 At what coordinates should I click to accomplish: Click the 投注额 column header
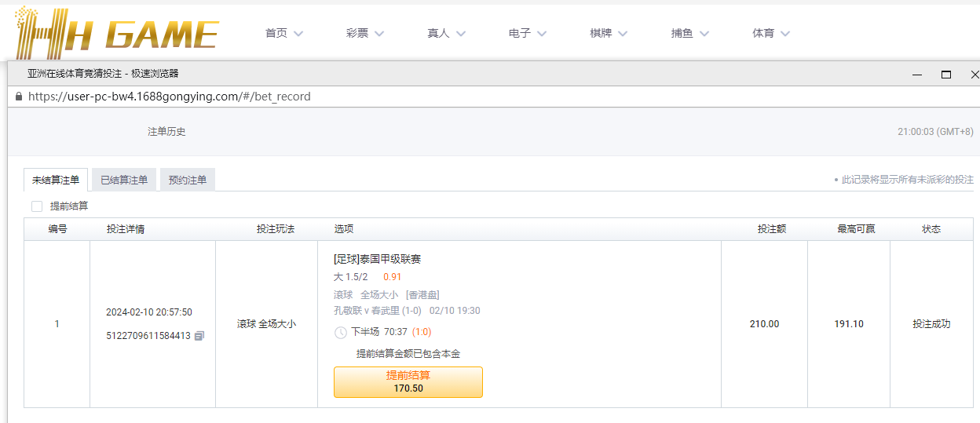(x=772, y=229)
